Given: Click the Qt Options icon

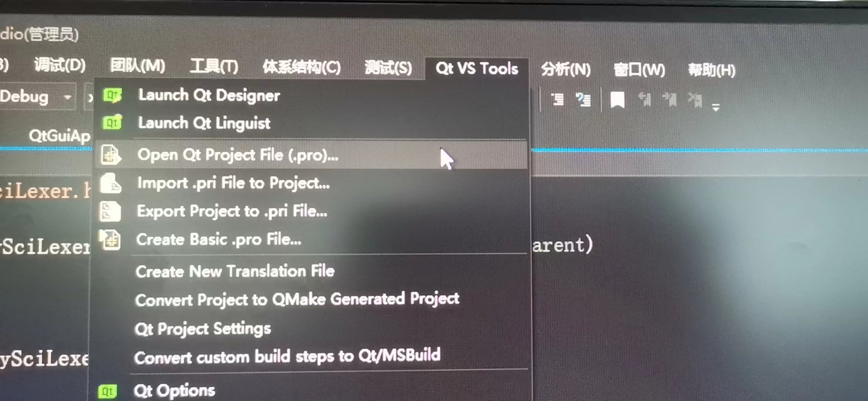Looking at the screenshot, I should (108, 391).
